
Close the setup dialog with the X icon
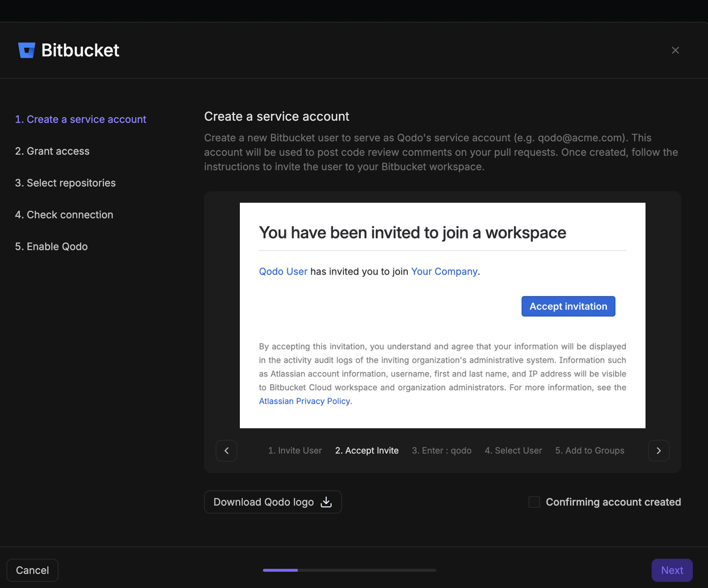675,50
